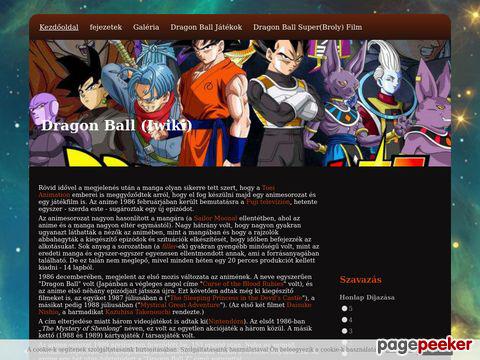Open the Sailor Moonal link
This screenshot has height=360, width=480.
coord(216,218)
